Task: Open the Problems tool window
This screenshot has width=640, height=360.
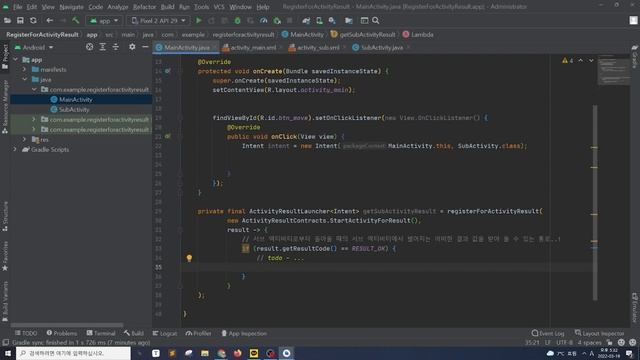Action: (x=62, y=333)
